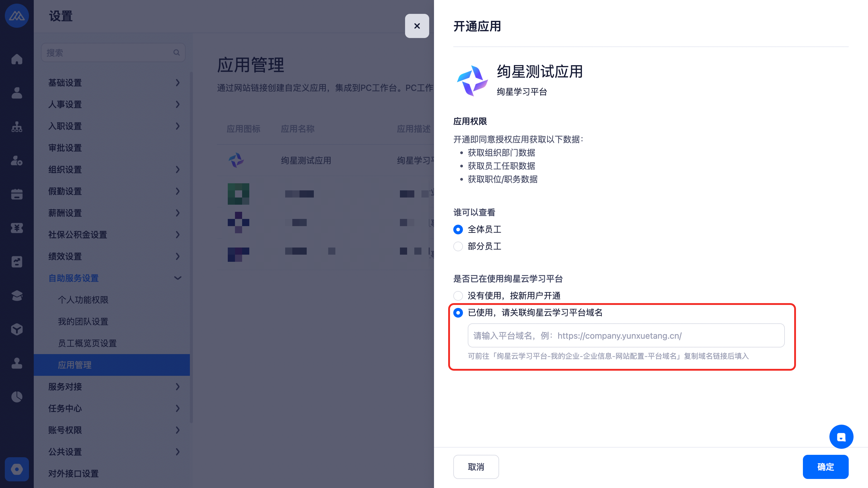Expand the 任务中心 menu chevron
This screenshot has height=488, width=868.
tap(178, 408)
